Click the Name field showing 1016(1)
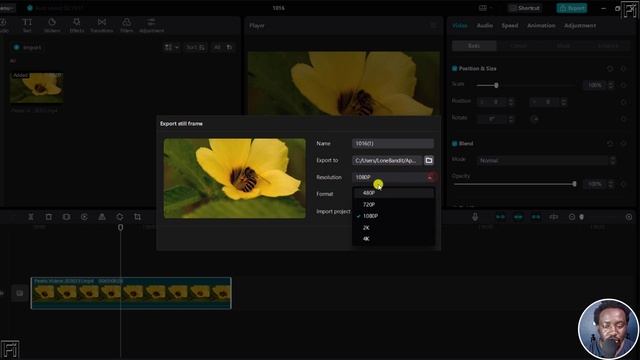 (393, 143)
